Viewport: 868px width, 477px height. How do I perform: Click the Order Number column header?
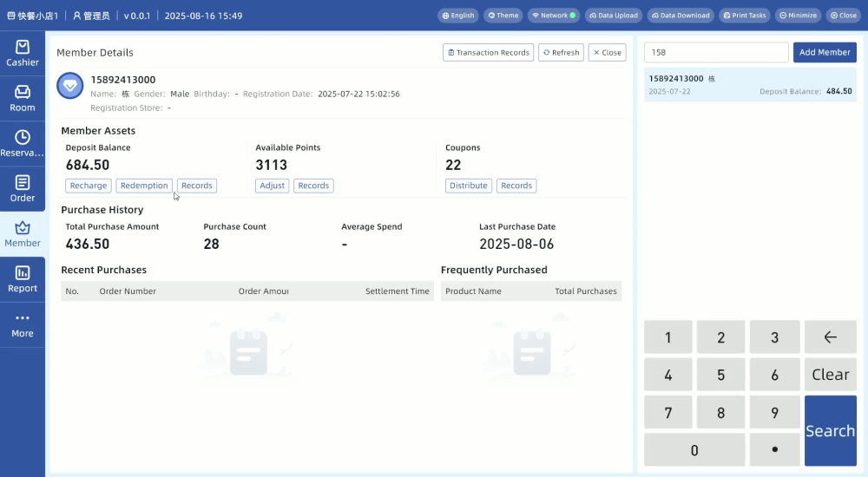point(128,291)
